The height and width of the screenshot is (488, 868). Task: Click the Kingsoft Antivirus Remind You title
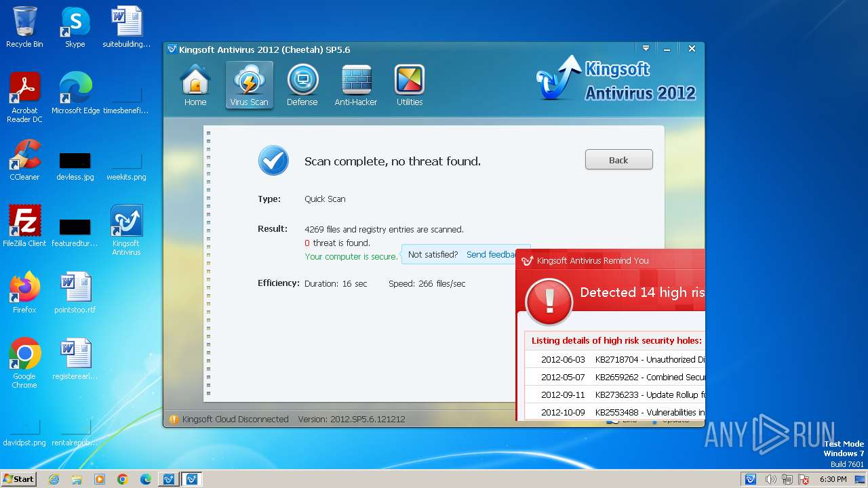tap(593, 261)
